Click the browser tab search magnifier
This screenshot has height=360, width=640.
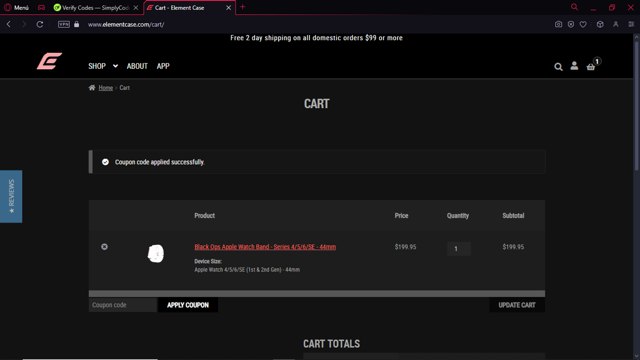pos(574,7)
